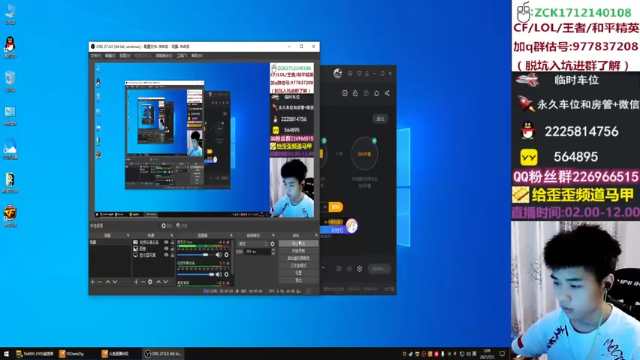Click the top streaming button in OBS Controls
The height and width of the screenshot is (360, 640).
point(298,243)
